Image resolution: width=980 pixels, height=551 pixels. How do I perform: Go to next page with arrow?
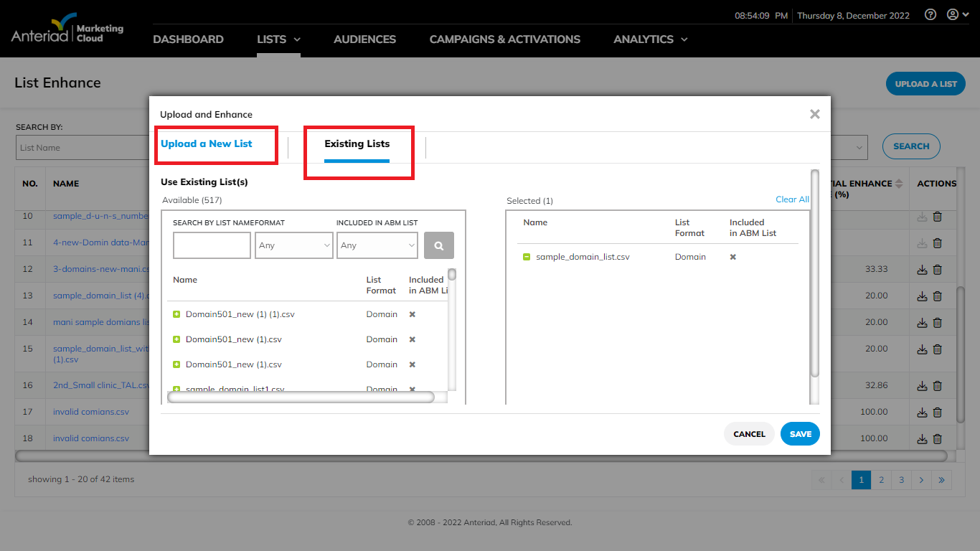[x=921, y=480]
